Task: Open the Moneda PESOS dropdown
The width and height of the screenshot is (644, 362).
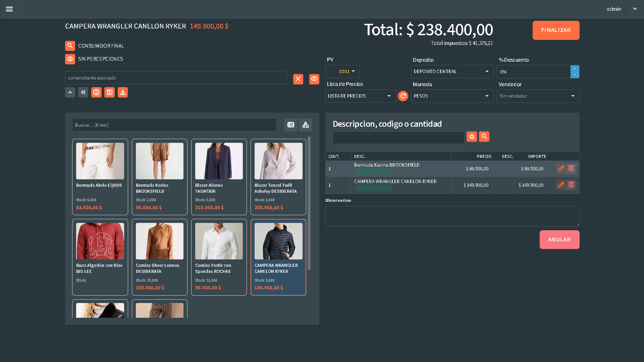Action: click(x=452, y=96)
